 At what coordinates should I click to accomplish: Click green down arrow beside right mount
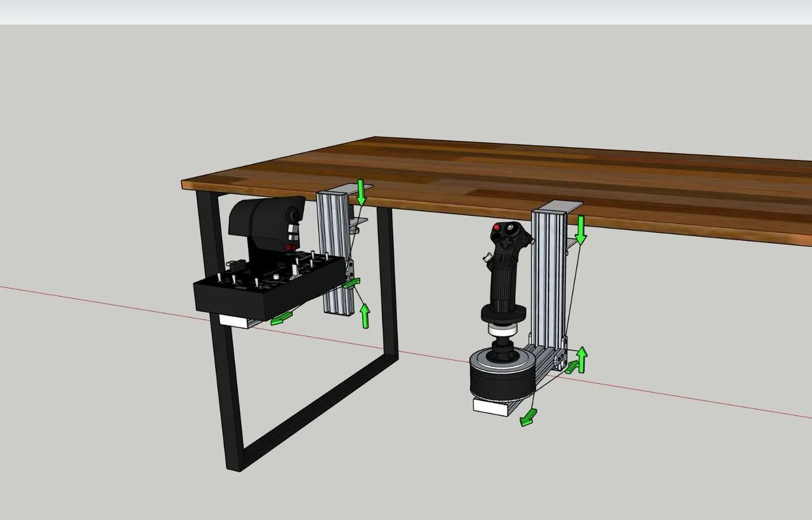(x=580, y=230)
